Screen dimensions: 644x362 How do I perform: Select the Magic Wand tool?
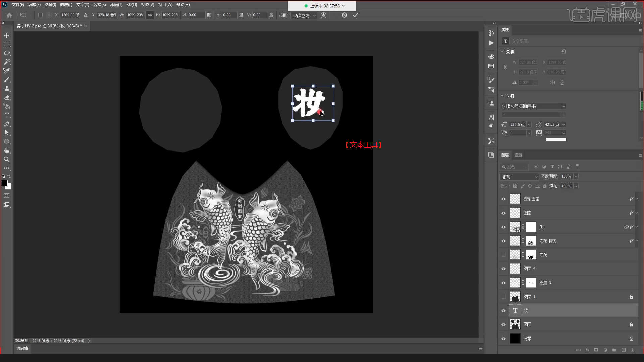[x=7, y=62]
